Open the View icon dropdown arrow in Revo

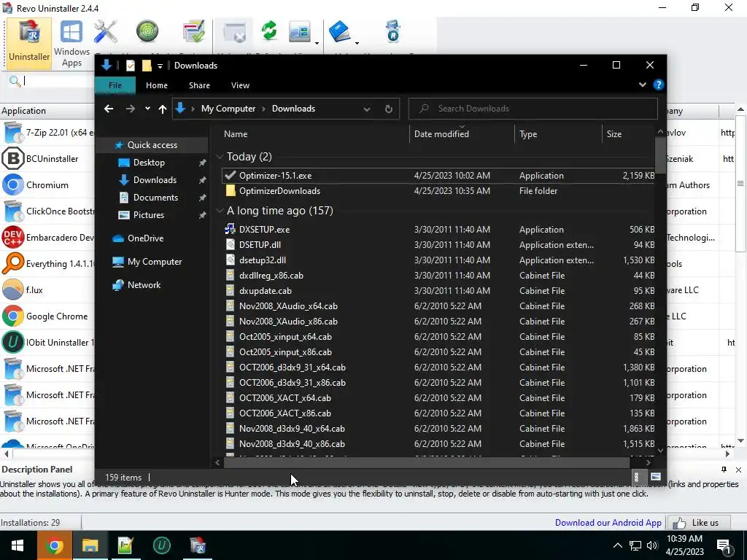tap(317, 43)
